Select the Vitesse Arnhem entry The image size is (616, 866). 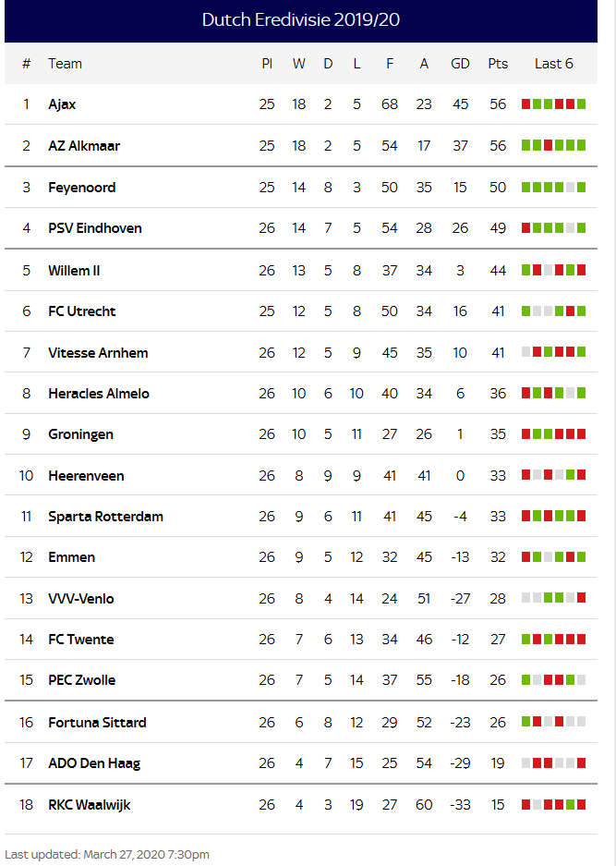(98, 353)
